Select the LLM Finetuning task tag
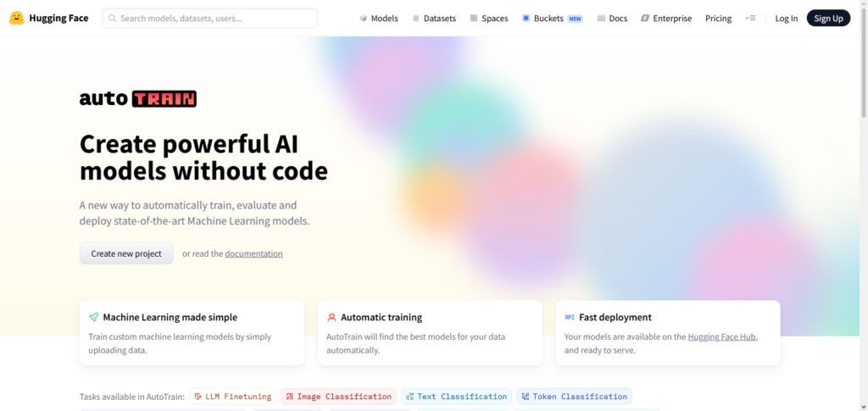 click(232, 397)
